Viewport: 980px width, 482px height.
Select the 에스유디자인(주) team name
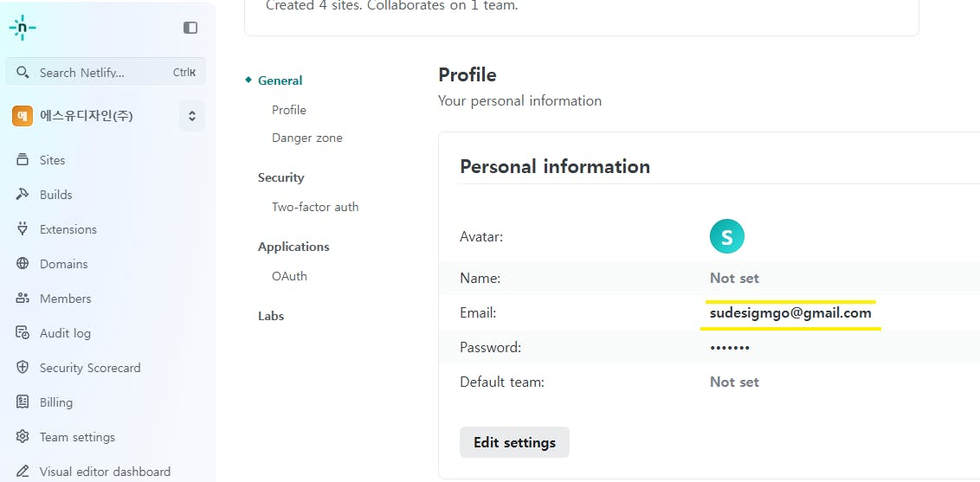point(87,116)
